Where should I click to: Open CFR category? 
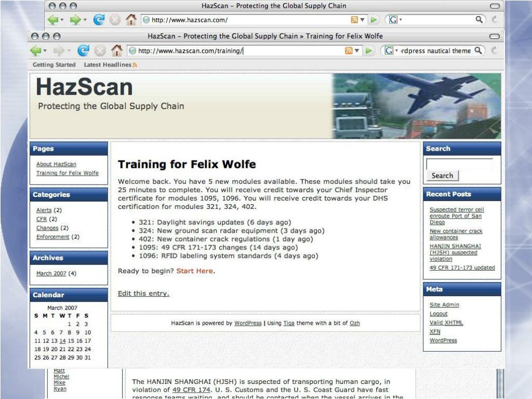(42, 219)
